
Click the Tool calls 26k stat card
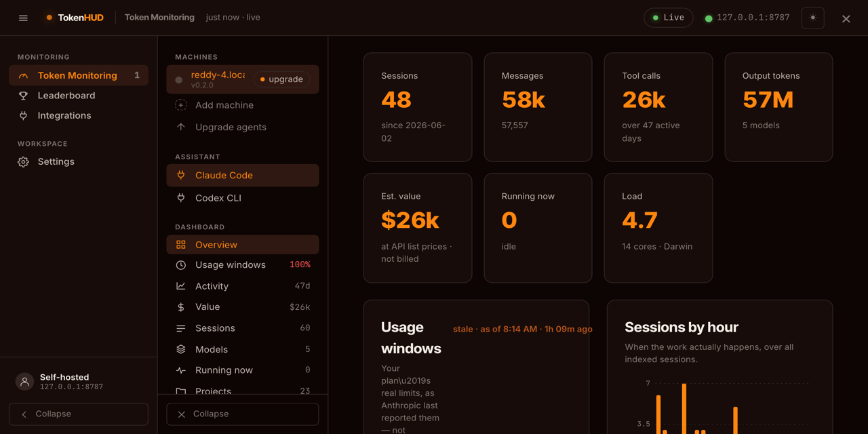pos(658,107)
